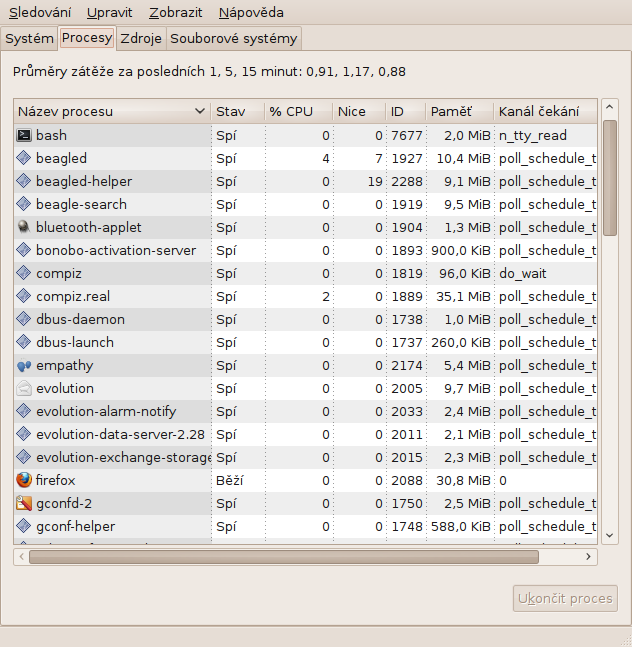Click the beagled process icon
This screenshot has height=647, width=632.
coord(24,158)
